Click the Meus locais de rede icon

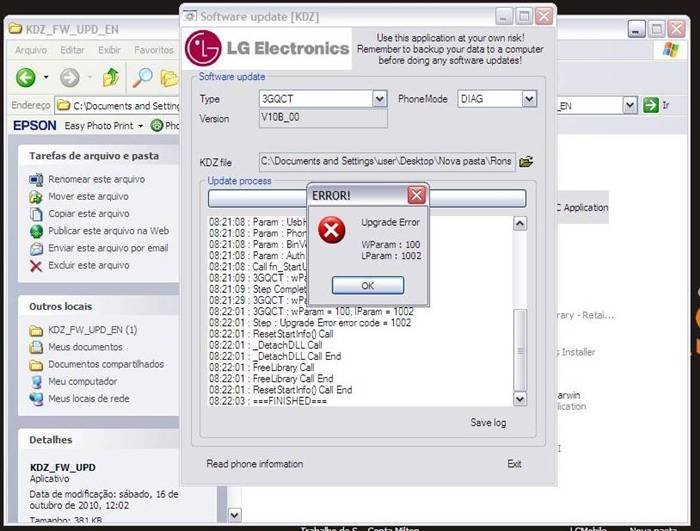coord(36,399)
